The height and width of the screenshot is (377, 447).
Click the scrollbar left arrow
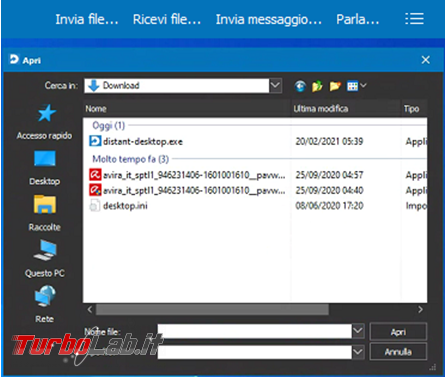click(90, 310)
